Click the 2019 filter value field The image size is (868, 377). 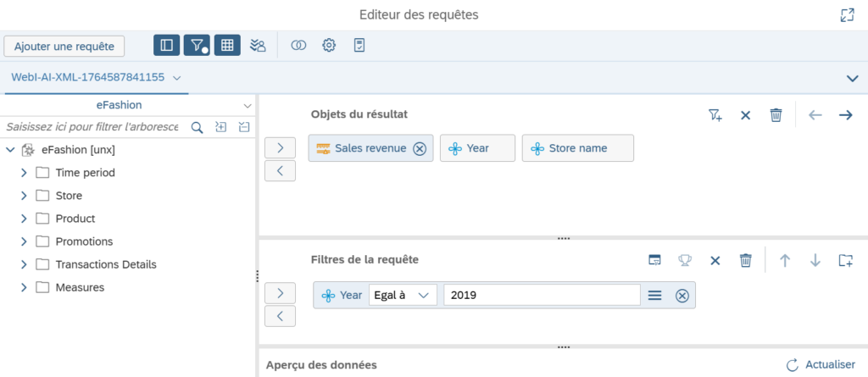pyautogui.click(x=542, y=295)
